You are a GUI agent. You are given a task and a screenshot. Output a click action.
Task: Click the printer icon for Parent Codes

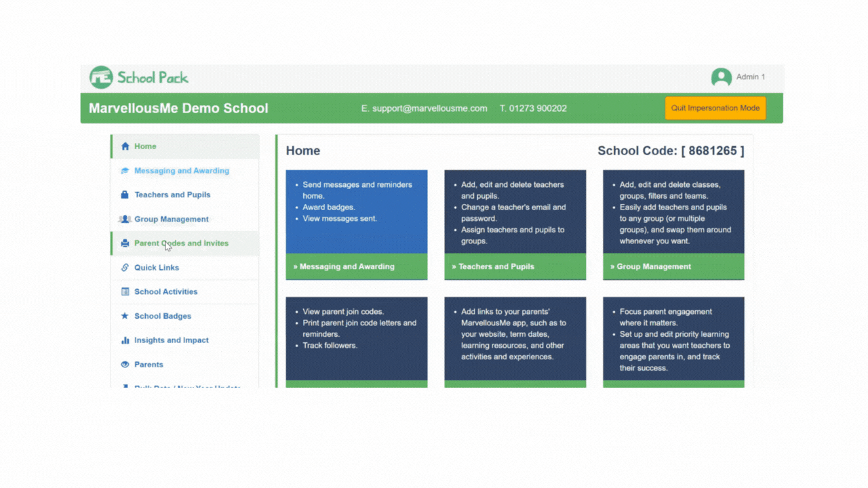point(125,243)
